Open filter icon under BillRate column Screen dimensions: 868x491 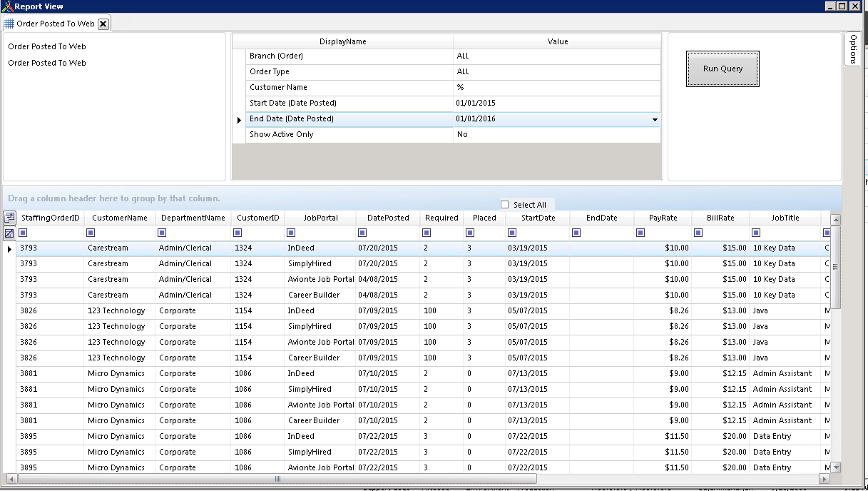[698, 233]
